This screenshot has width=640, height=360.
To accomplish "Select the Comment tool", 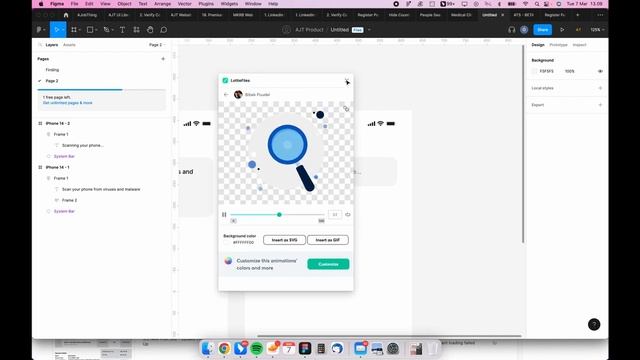I will point(164,30).
